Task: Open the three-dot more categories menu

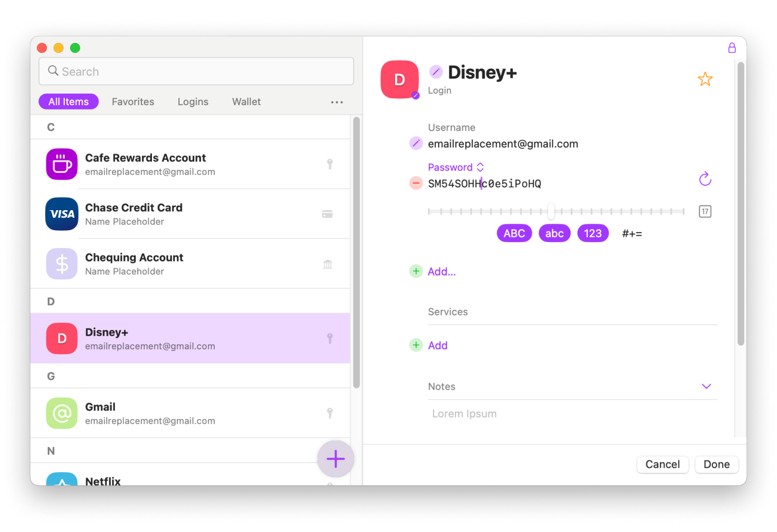Action: pos(337,102)
